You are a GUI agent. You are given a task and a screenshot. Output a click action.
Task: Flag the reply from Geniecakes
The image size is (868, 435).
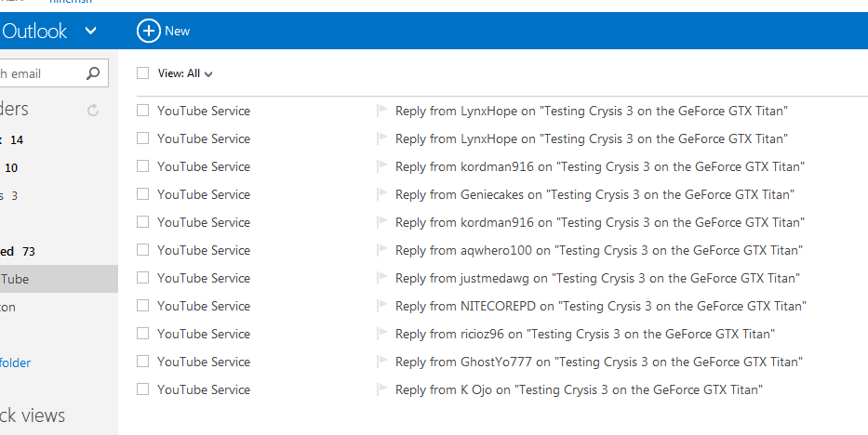[x=381, y=193]
